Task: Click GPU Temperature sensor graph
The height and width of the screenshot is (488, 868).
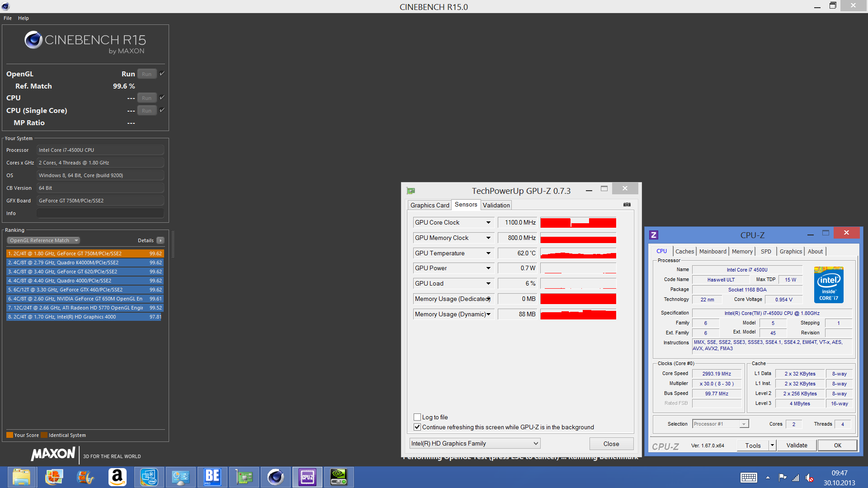Action: point(578,253)
